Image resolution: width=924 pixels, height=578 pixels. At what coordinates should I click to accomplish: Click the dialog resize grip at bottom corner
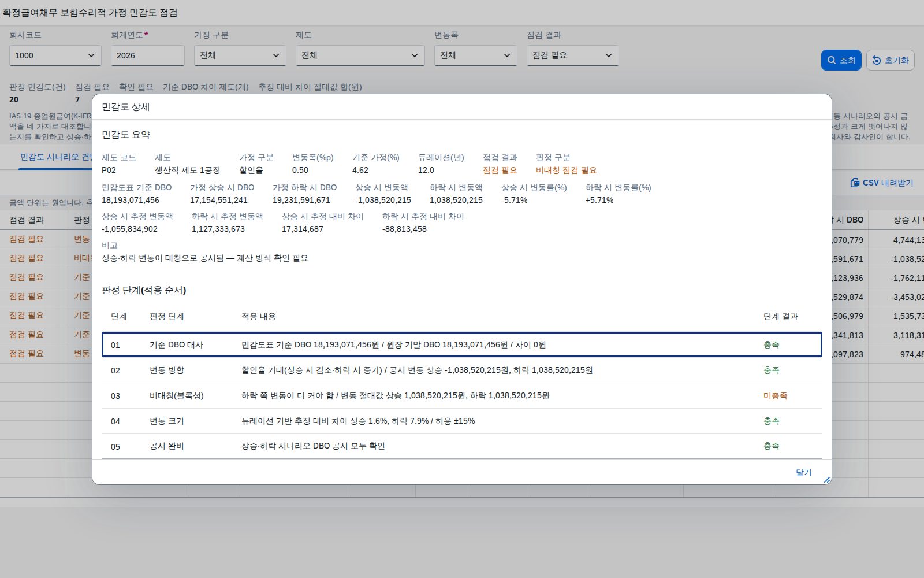pos(827,480)
